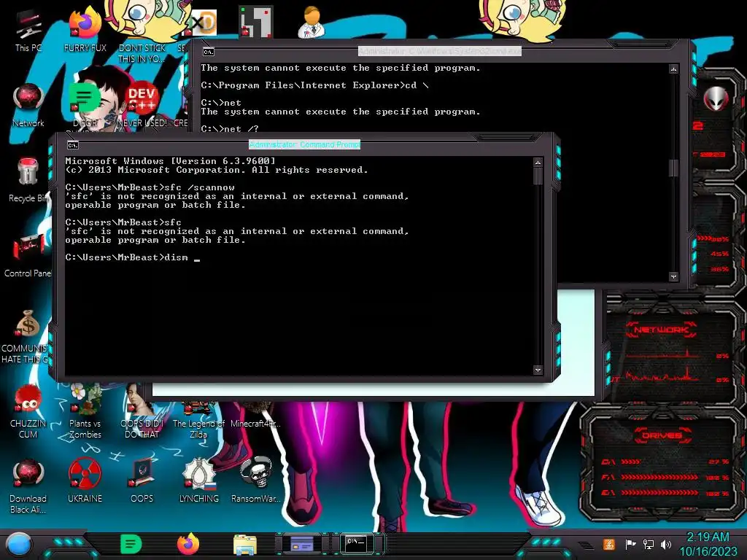Screen dimensions: 747x560
Task: Open the OOPS DID I DO THAT icon
Action: click(142, 413)
